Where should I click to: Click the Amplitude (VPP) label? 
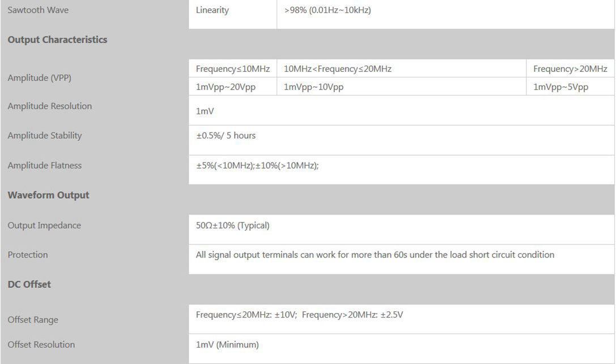click(x=40, y=78)
